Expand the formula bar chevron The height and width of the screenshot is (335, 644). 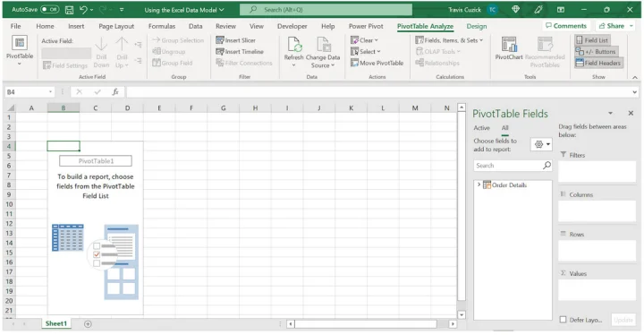click(x=635, y=92)
